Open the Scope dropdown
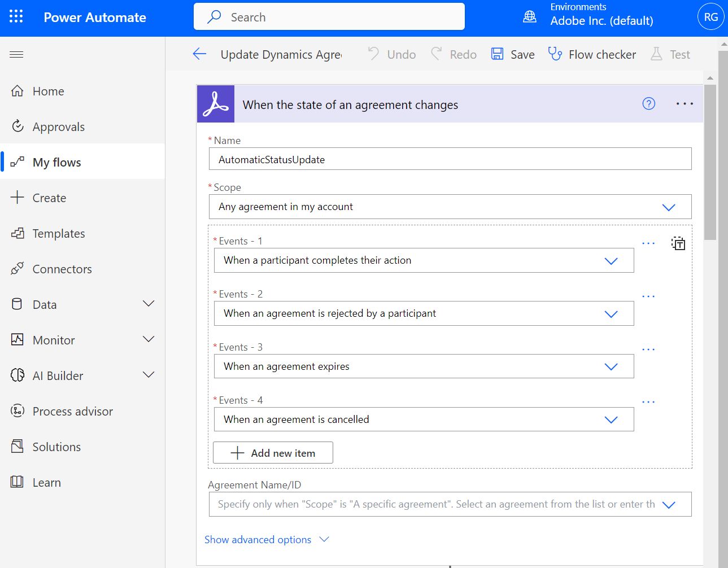 pos(450,207)
